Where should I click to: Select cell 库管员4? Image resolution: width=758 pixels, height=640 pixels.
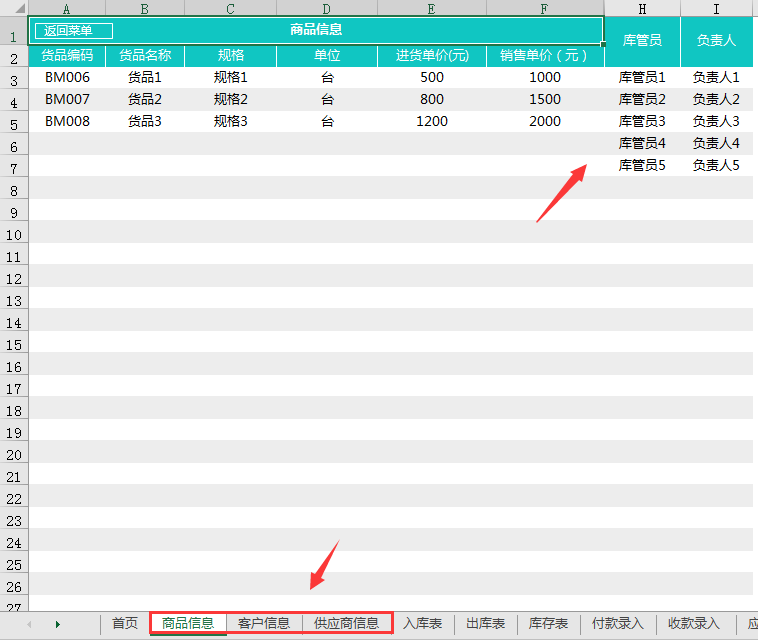[642, 144]
